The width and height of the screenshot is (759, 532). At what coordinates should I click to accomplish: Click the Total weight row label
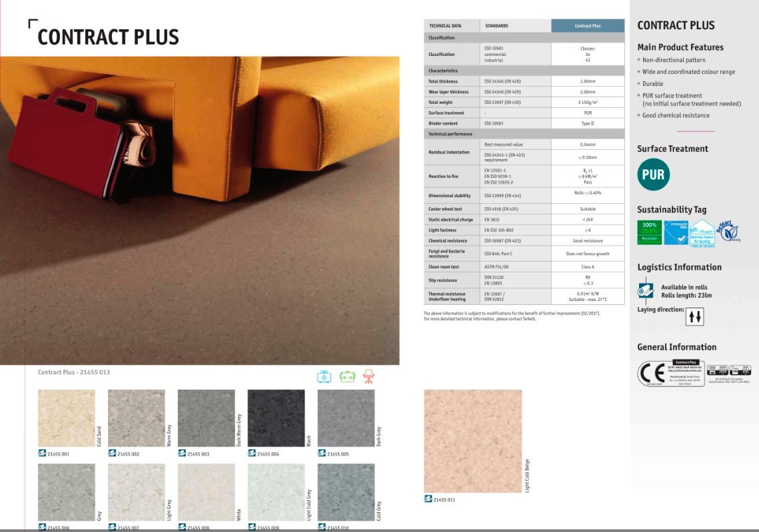440,103
